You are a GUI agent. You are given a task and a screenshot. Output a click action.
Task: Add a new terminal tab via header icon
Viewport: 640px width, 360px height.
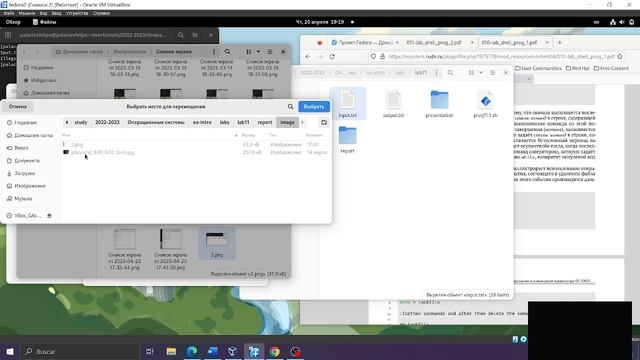(8, 35)
